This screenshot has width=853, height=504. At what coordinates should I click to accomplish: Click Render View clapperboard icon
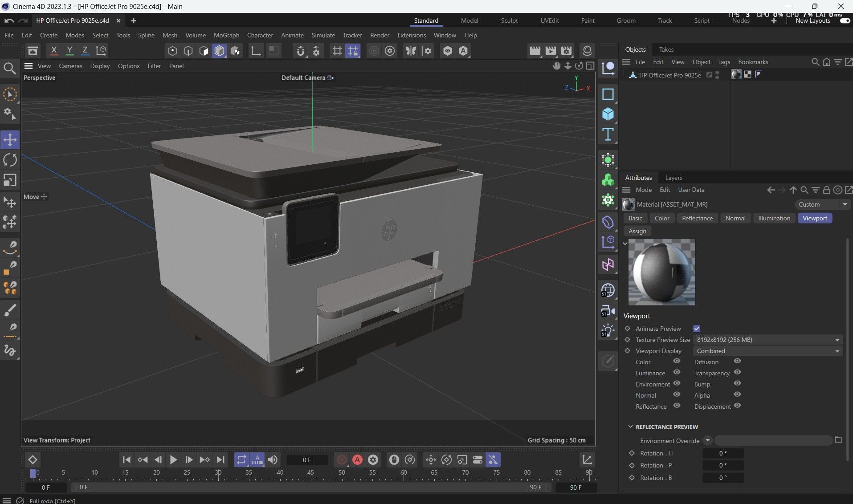[535, 51]
